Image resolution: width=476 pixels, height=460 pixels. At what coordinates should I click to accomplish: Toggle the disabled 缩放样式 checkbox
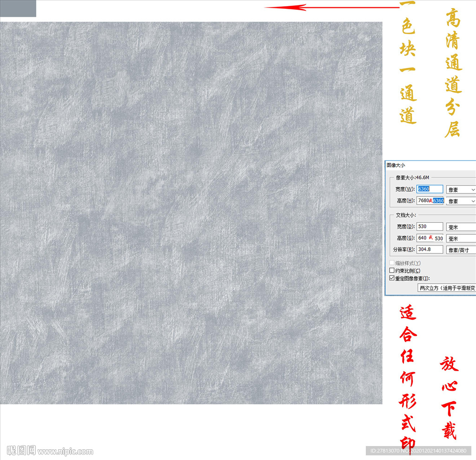(x=392, y=262)
